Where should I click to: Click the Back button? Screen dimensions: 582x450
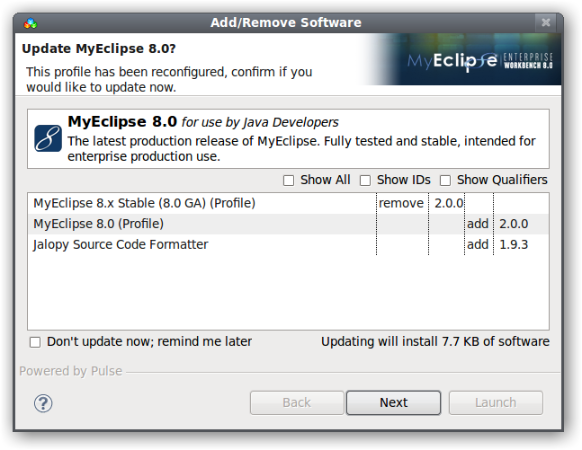pos(297,402)
